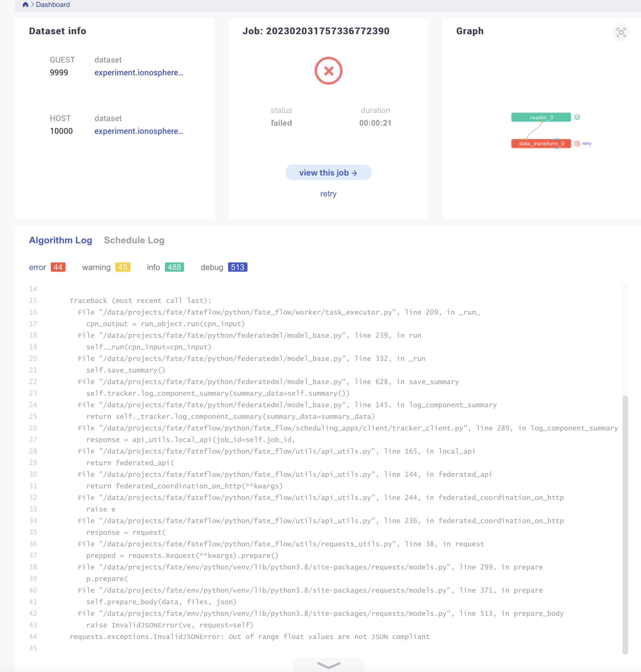
Task: Select the reader_0 node in the graph
Action: tap(540, 117)
